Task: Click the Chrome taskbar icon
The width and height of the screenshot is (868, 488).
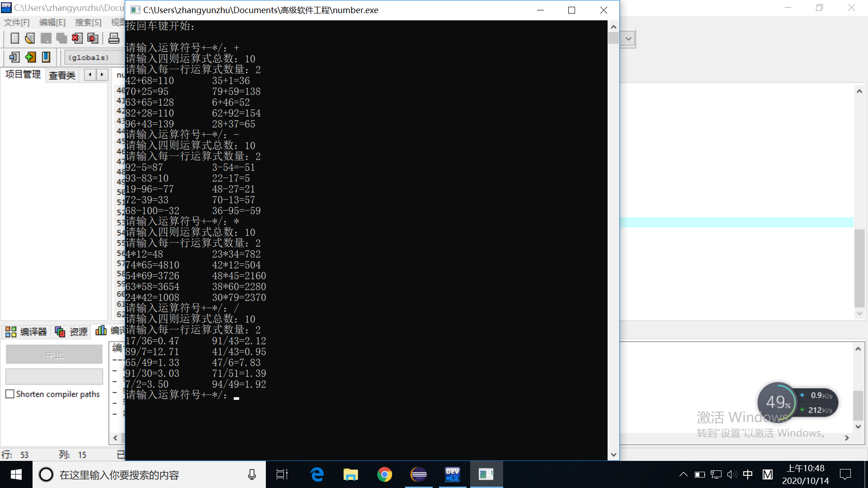Action: [x=384, y=474]
